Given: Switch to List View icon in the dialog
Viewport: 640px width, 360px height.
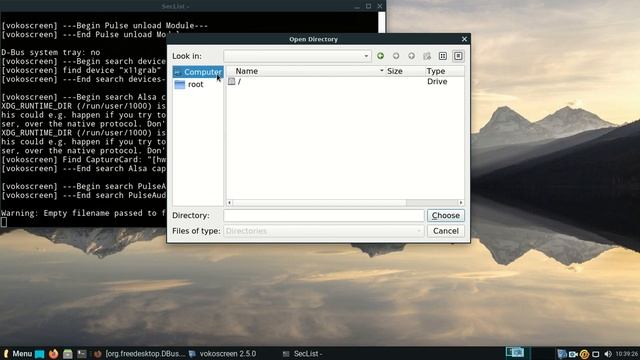Looking at the screenshot, I should (x=443, y=56).
